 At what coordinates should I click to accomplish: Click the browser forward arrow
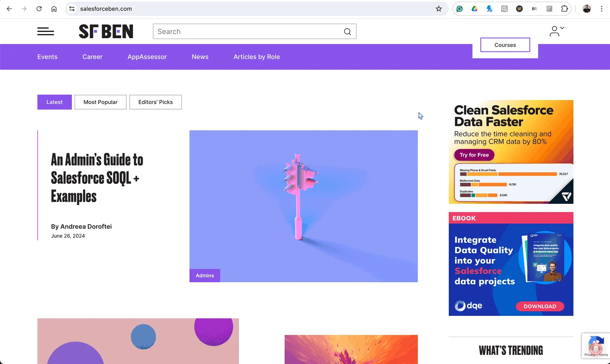24,9
